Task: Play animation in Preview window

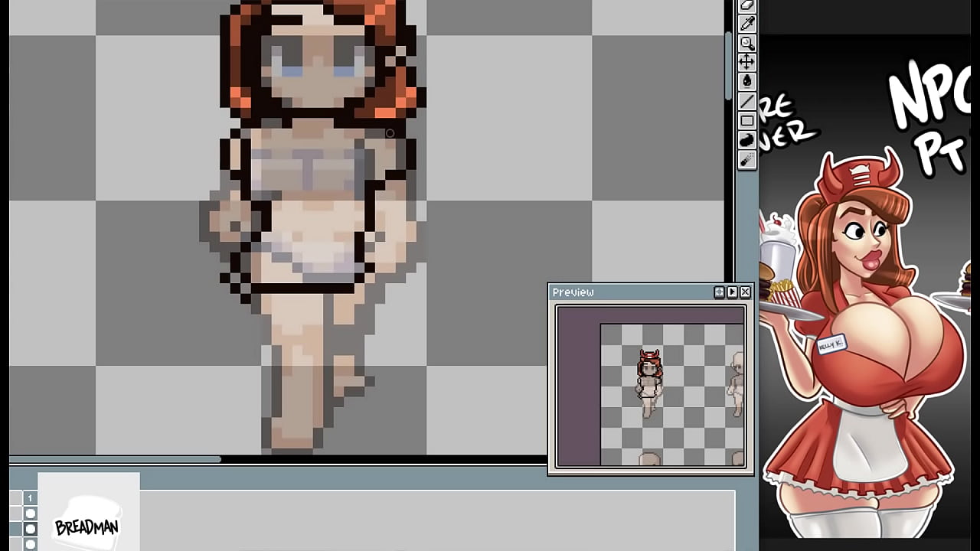Action: point(732,292)
